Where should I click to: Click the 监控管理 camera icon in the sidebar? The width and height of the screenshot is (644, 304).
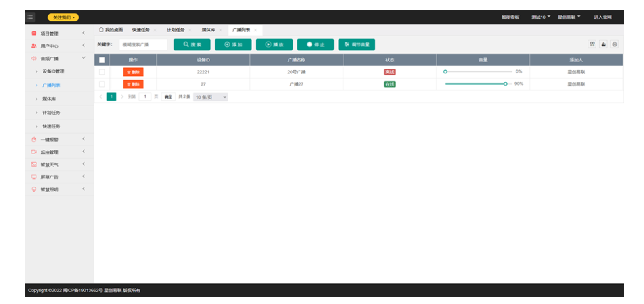(x=34, y=152)
